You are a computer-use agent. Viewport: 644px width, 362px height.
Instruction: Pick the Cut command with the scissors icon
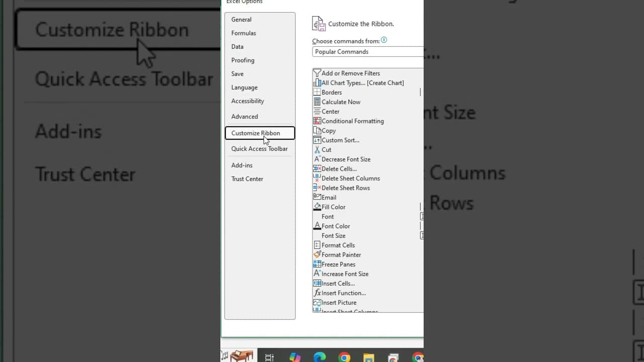pyautogui.click(x=367, y=150)
